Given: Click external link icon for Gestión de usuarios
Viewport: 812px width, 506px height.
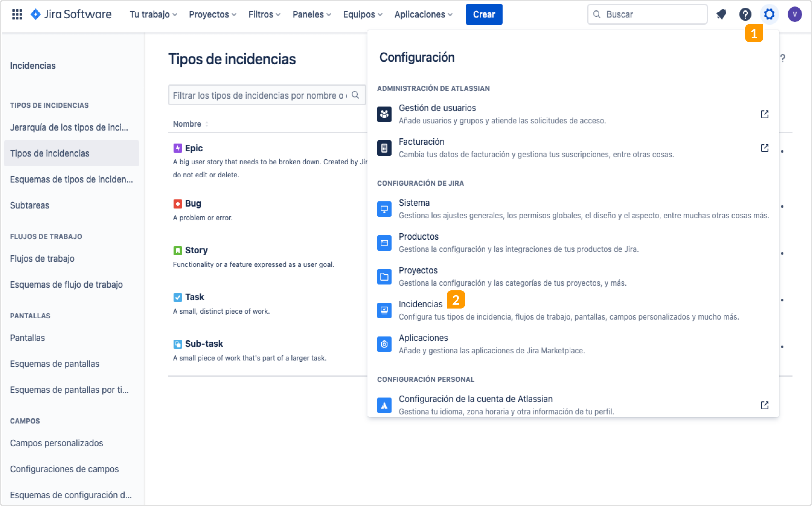Looking at the screenshot, I should coord(765,114).
